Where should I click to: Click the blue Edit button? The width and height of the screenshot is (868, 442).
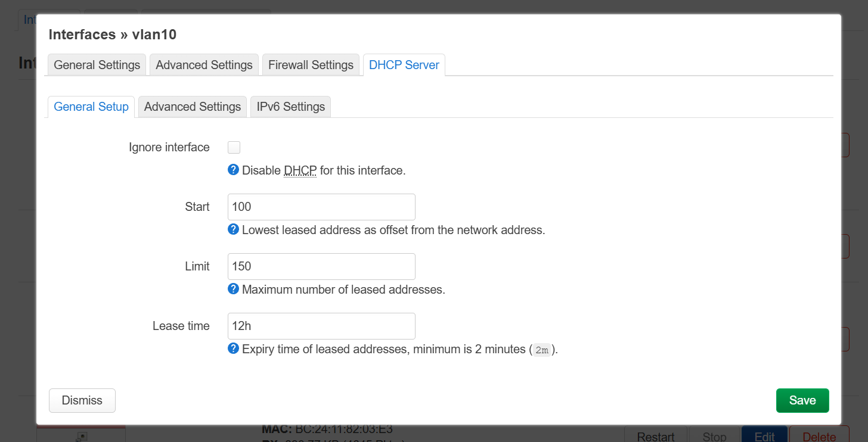pyautogui.click(x=764, y=435)
